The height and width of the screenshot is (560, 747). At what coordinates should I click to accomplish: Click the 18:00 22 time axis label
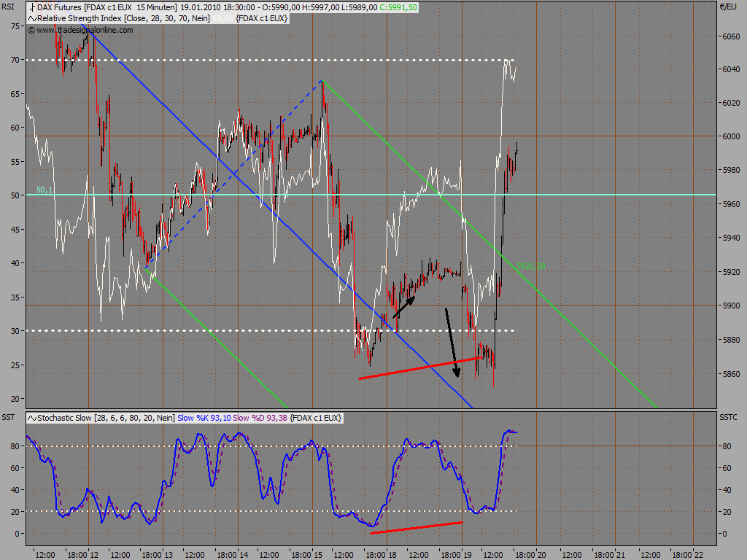[687, 555]
